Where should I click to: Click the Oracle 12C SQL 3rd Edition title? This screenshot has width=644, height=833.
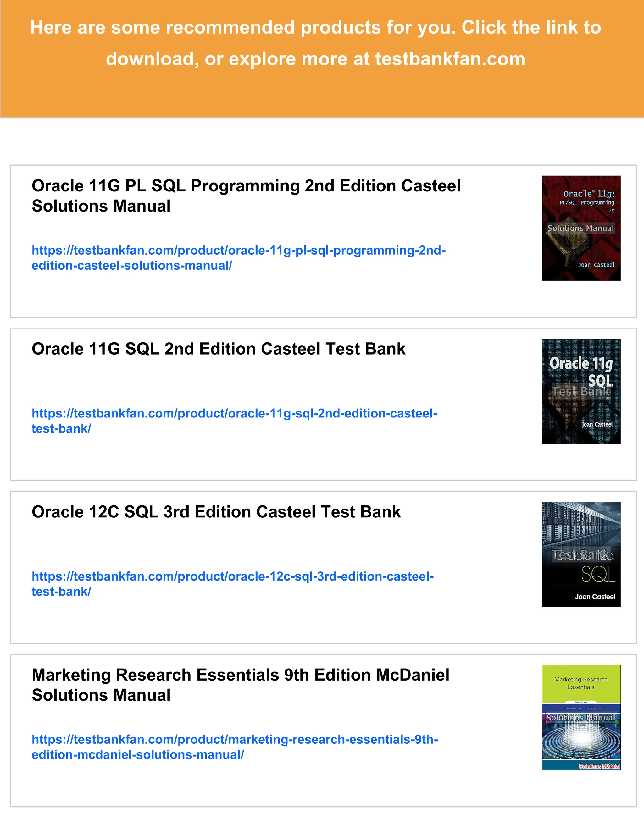[216, 512]
